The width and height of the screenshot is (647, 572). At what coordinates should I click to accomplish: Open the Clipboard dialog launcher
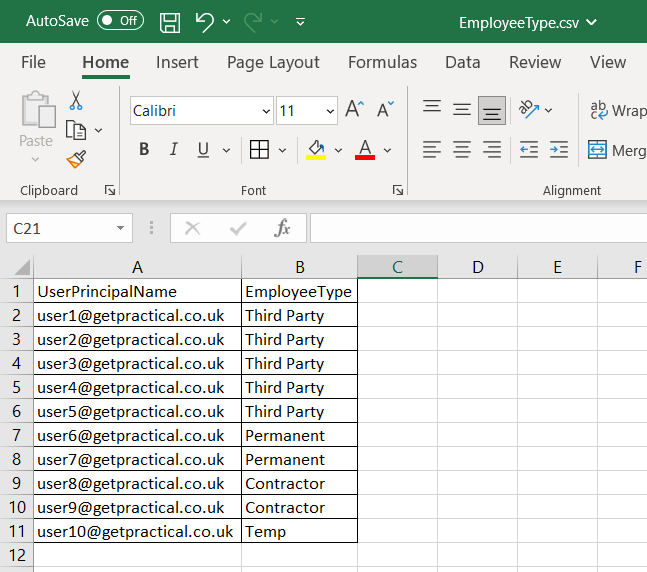pos(110,190)
